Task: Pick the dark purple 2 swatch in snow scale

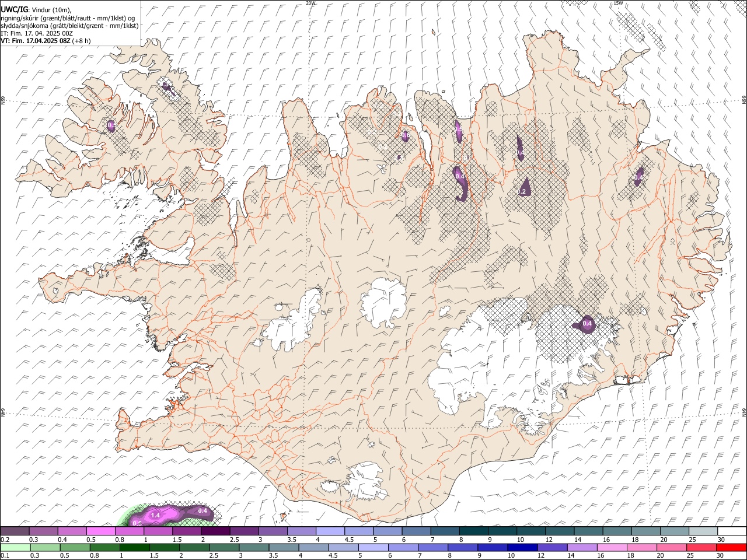Action: click(x=215, y=531)
